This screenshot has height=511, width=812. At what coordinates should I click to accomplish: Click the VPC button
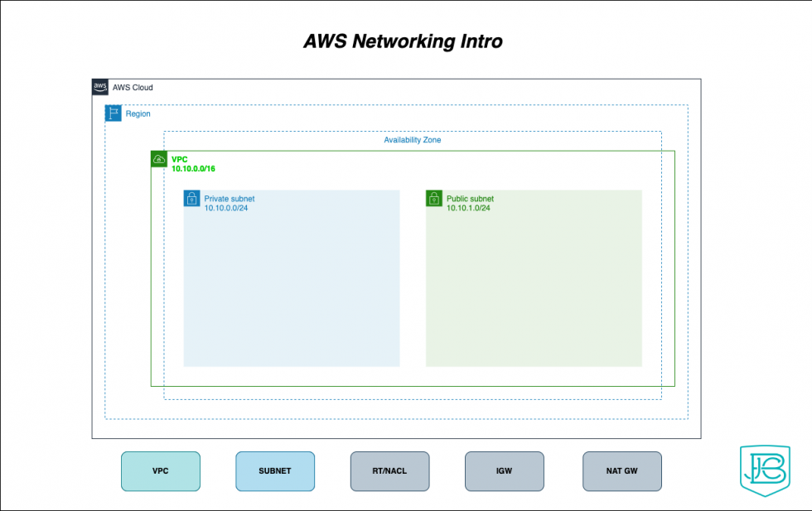160,471
